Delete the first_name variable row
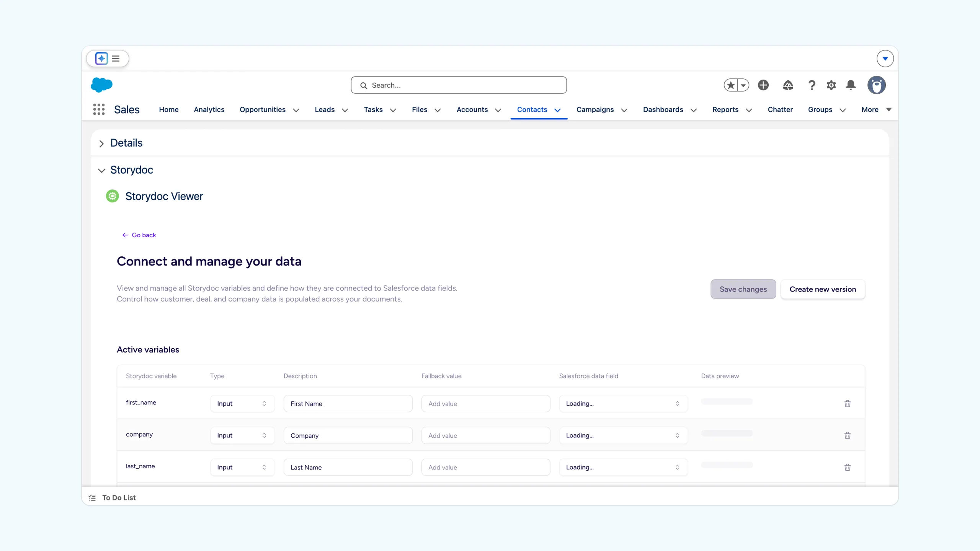 click(x=848, y=404)
